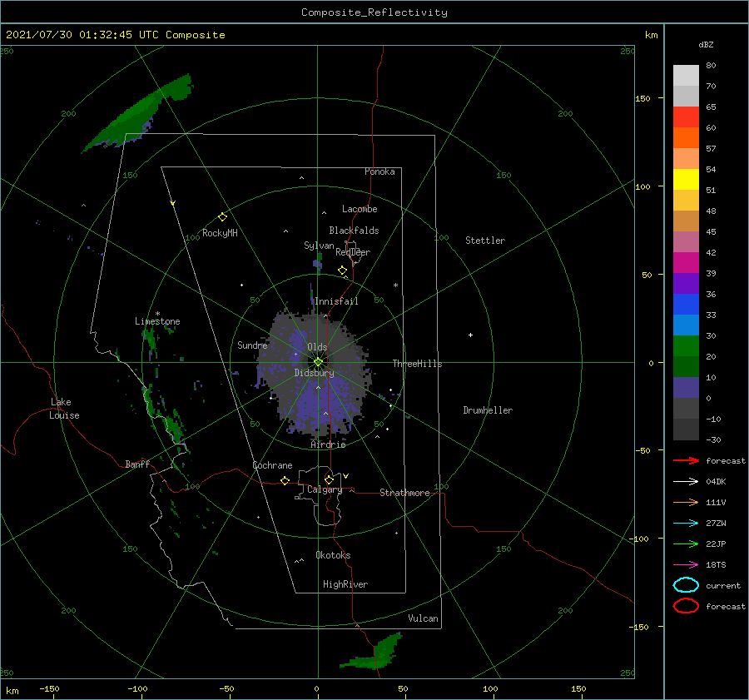This screenshot has height=700, width=749.
Task: Click the orange 57-60 dBZ color swatch
Action: coord(686,138)
